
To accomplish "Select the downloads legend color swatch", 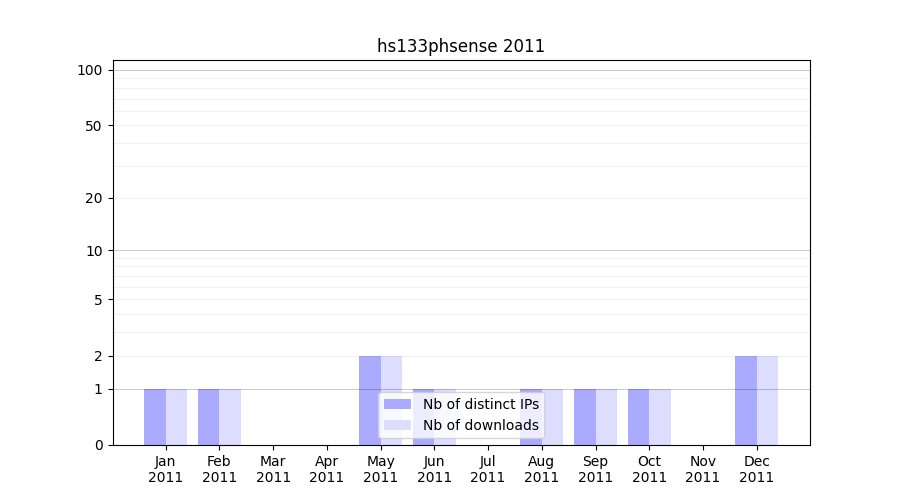I will point(397,425).
